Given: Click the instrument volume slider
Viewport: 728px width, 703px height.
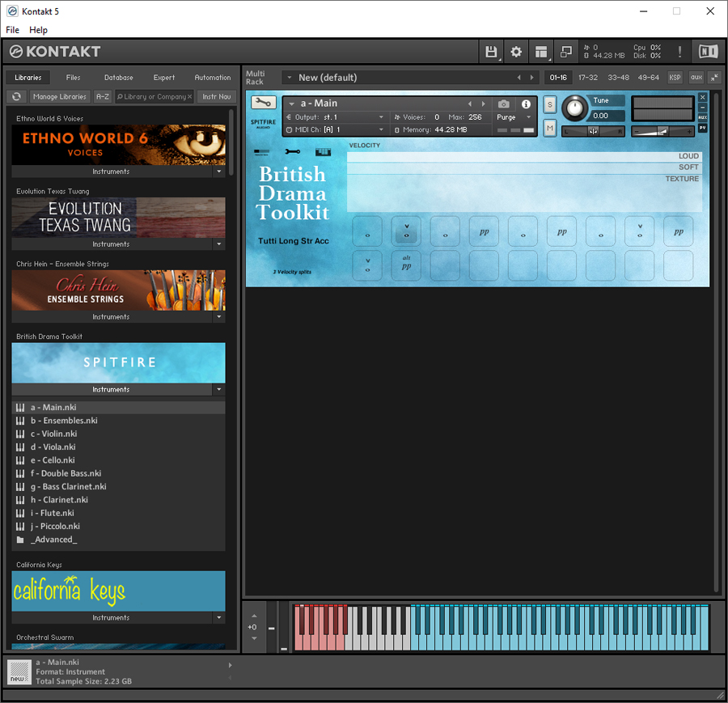Looking at the screenshot, I should pos(663,131).
